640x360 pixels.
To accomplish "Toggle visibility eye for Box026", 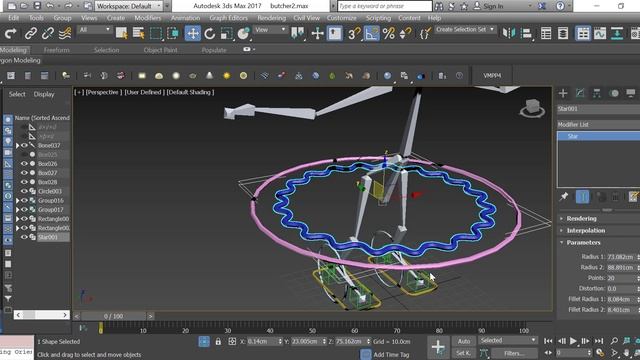I will [24, 164].
